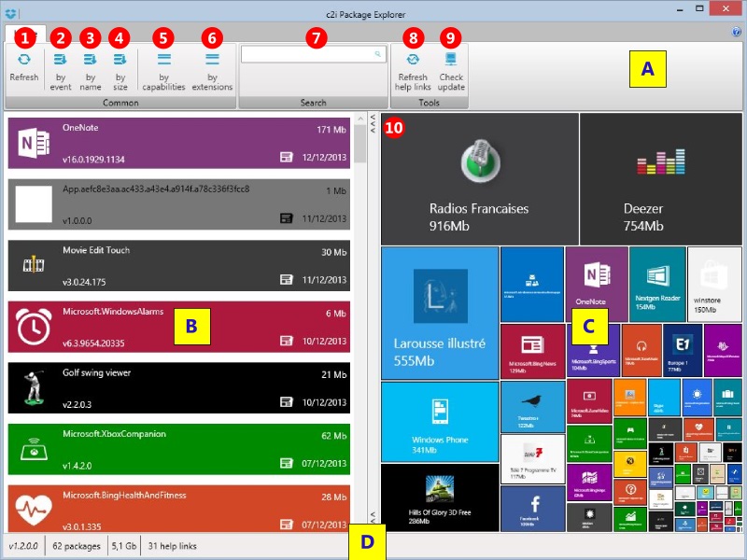Click the XboxCompanion icon
The height and width of the screenshot is (560, 747).
(x=34, y=449)
